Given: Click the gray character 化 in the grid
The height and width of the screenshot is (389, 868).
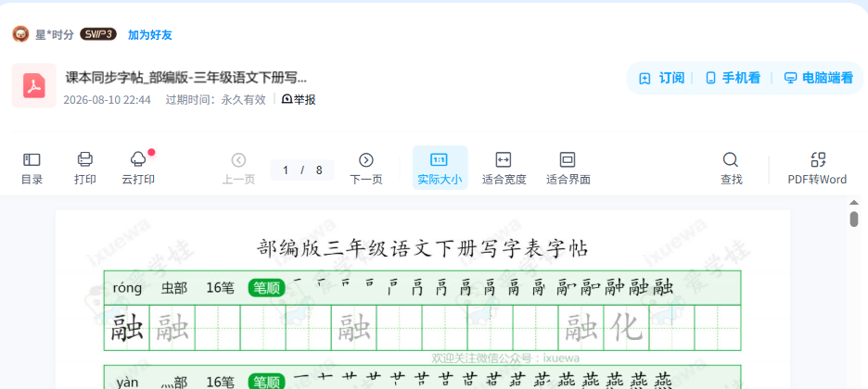Looking at the screenshot, I should tap(627, 328).
